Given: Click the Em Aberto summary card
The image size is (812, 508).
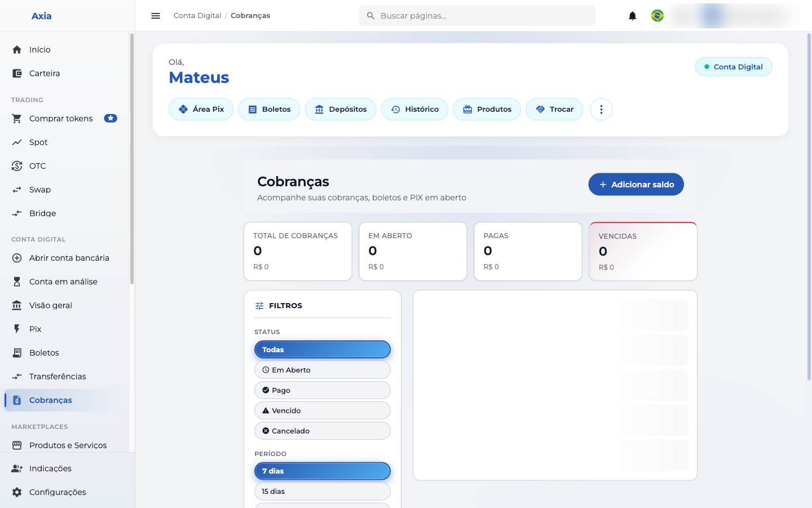Looking at the screenshot, I should tap(413, 251).
